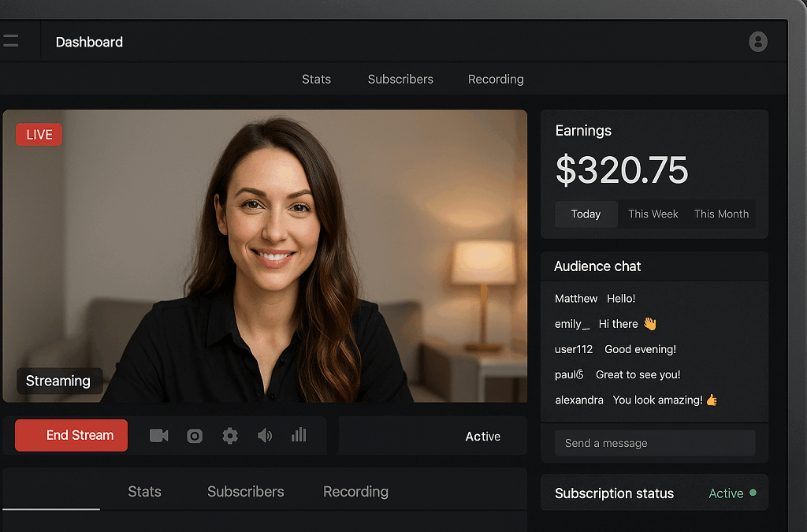Toggle the camera icon below the stream
Screen dimensions: 807x532
click(158, 435)
